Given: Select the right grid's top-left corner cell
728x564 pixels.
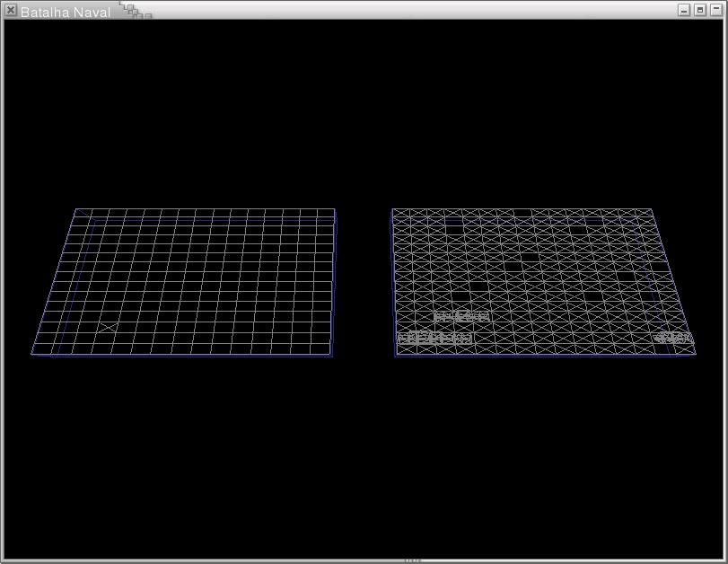Looking at the screenshot, I should click(401, 214).
